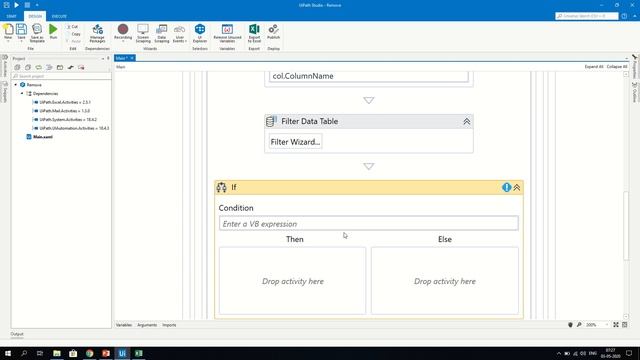Click Copy in Edit group
The height and width of the screenshot is (360, 640).
[73, 34]
